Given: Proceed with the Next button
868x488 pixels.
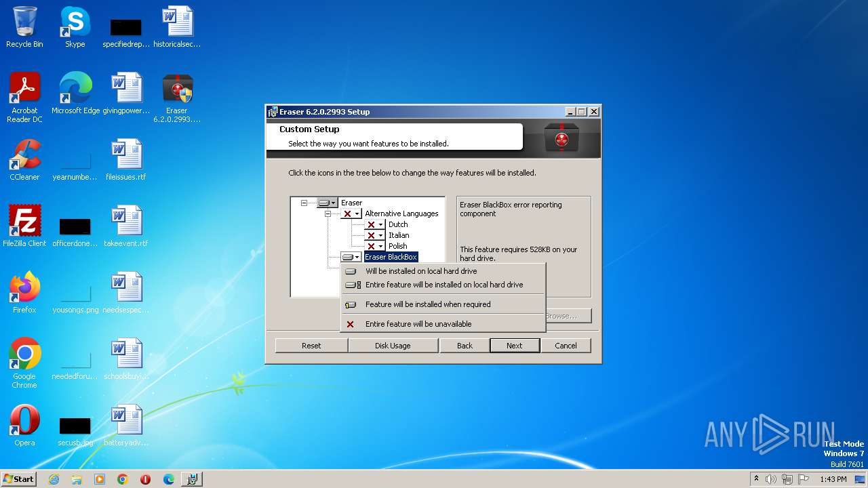Looking at the screenshot, I should click(x=515, y=346).
